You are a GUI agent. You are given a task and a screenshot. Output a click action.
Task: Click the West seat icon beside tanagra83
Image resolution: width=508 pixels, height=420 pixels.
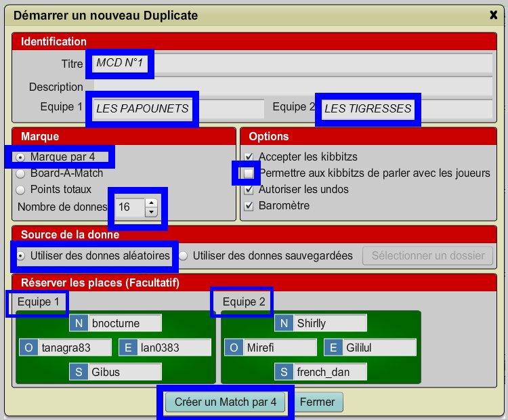point(28,348)
